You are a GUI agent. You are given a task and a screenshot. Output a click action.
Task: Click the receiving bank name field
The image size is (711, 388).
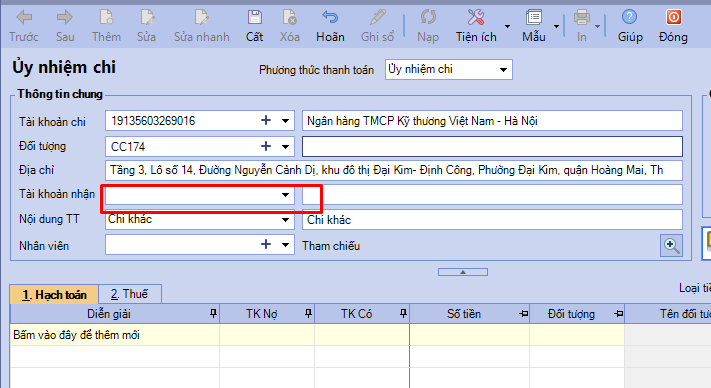pyautogui.click(x=492, y=195)
